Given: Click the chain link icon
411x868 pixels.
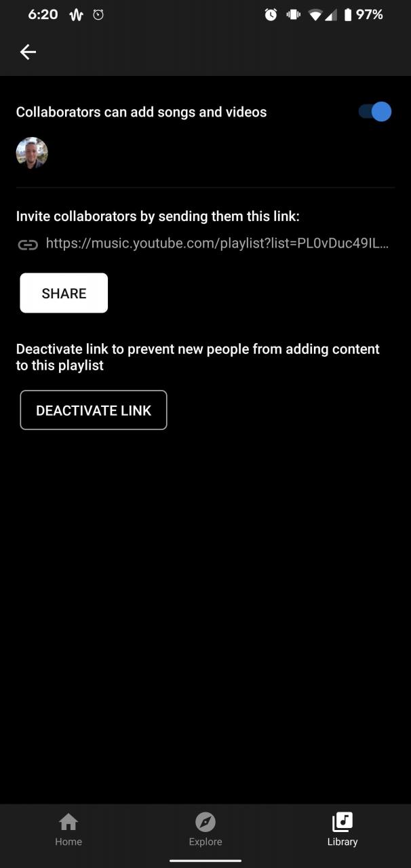Looking at the screenshot, I should click(x=28, y=244).
